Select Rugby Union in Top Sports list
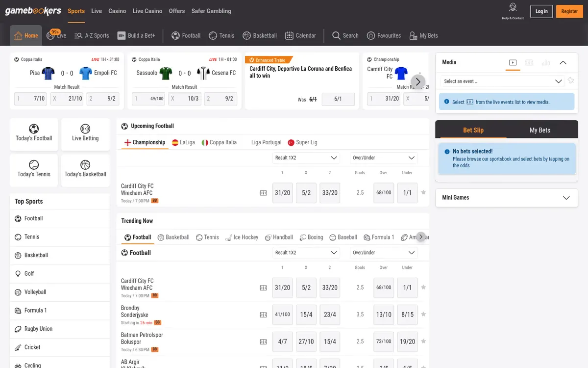 (x=60, y=329)
